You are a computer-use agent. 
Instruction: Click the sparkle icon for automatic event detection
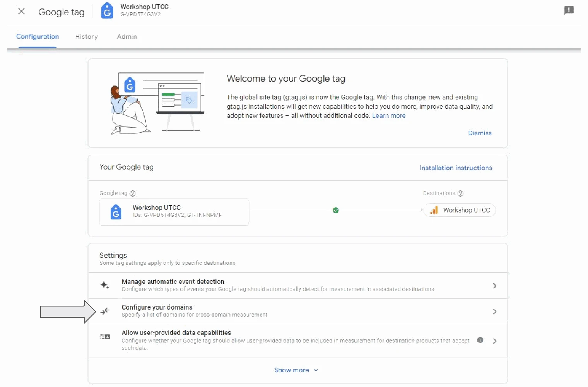point(105,286)
